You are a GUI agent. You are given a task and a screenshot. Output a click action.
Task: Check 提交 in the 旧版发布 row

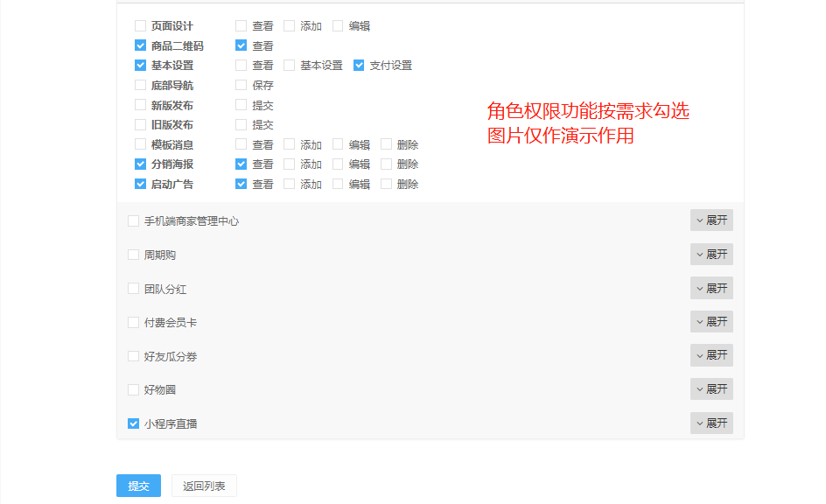pos(241,125)
